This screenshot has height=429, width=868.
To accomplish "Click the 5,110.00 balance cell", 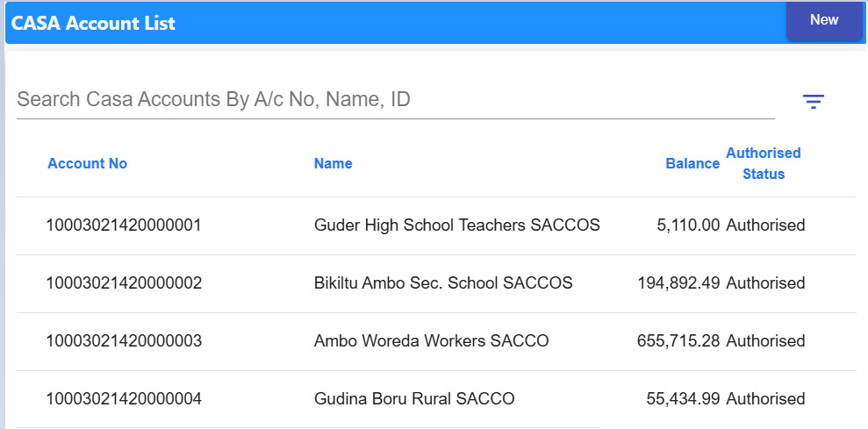I will 688,225.
